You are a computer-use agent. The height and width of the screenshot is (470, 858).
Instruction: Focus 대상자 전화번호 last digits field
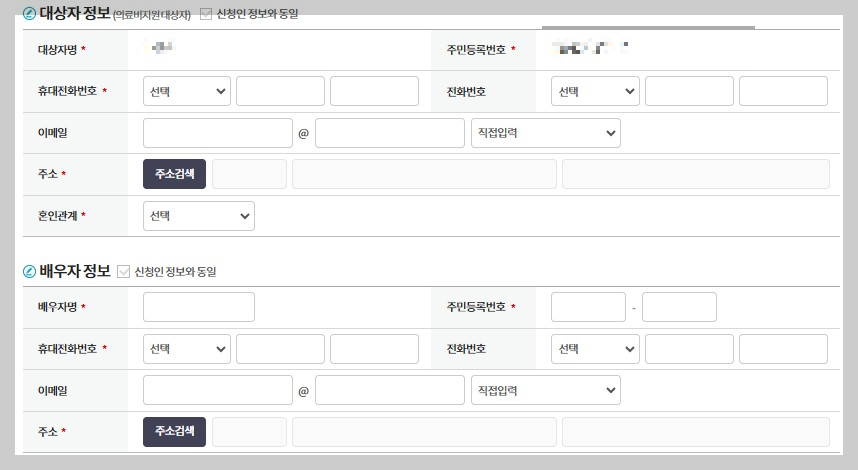(783, 91)
